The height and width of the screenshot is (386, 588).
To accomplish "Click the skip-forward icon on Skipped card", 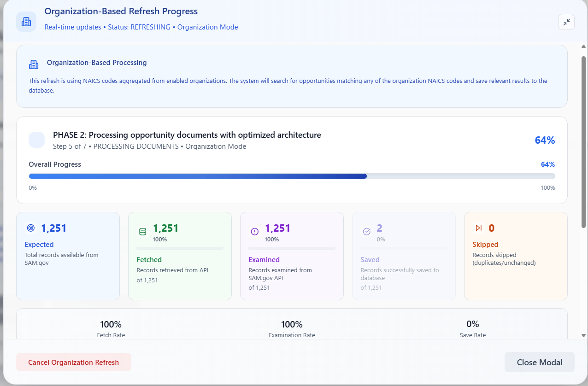I will pyautogui.click(x=479, y=228).
